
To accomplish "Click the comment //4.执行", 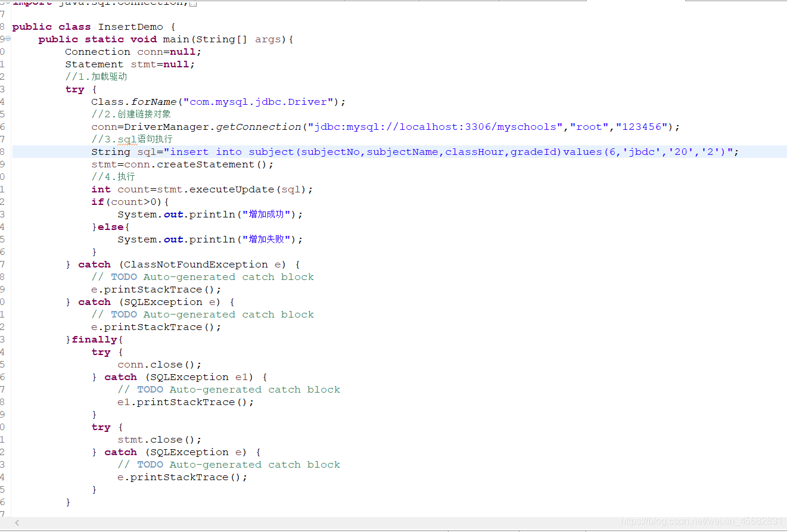I will [x=113, y=177].
